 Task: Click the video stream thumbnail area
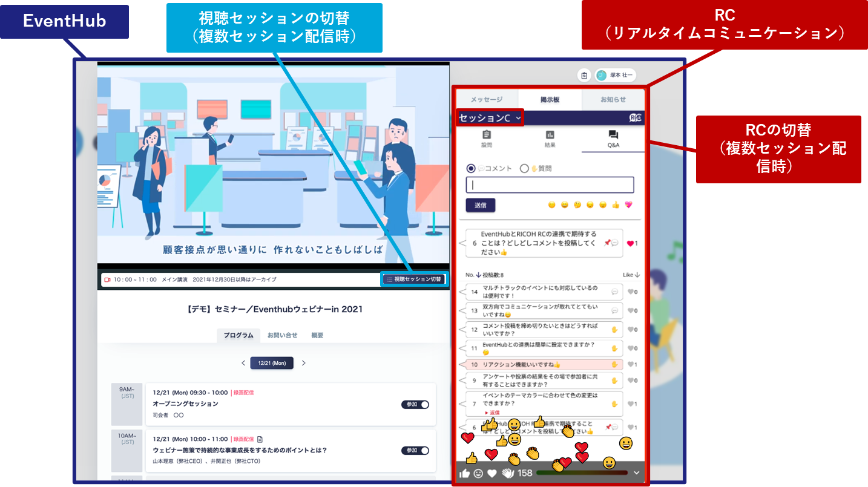274,164
